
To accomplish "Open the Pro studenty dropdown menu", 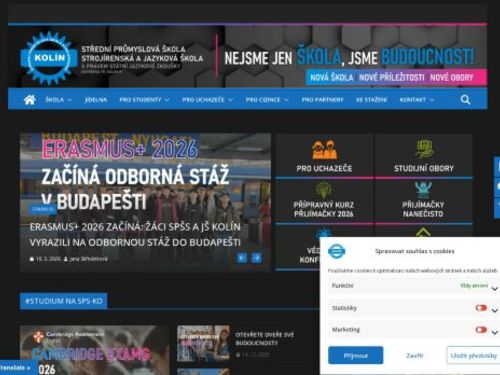I will click(144, 100).
